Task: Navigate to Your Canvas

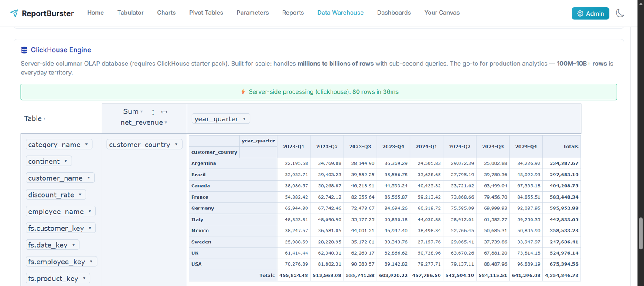Action: pyautogui.click(x=442, y=13)
